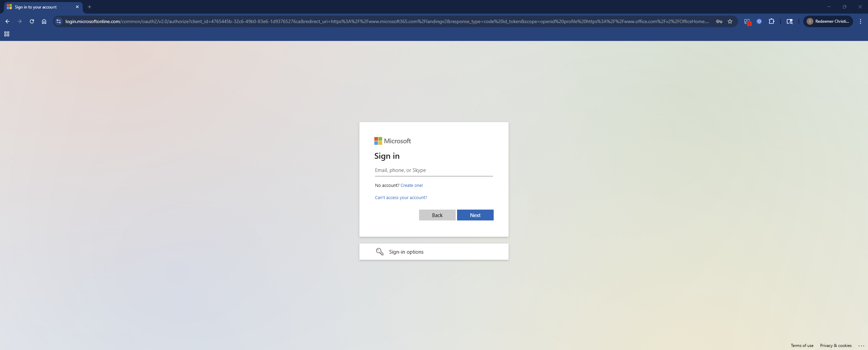
Task: Close the 'Sign in to your account' tab
Action: 77,7
